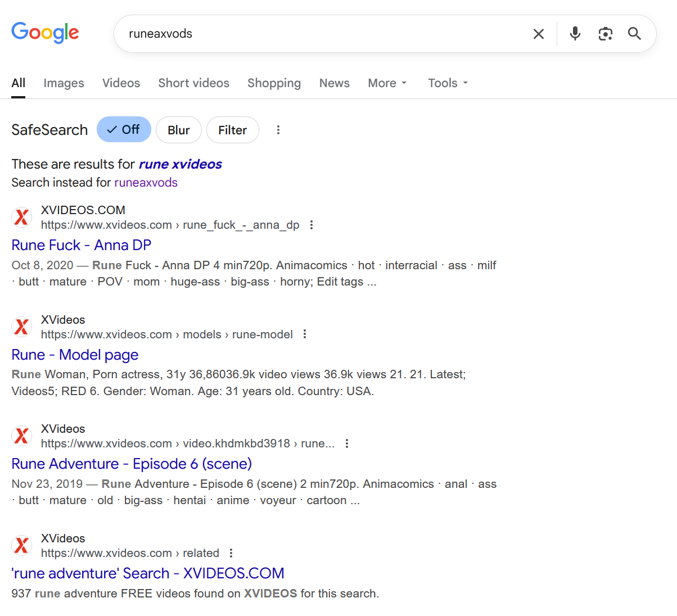The image size is (677, 616).
Task: Click the magnifying glass search icon
Action: coord(634,34)
